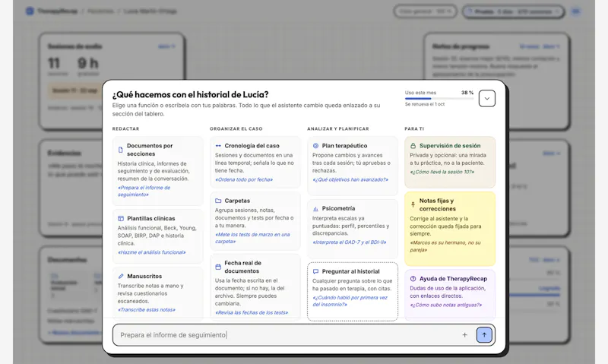Use example «Revisa las fechas de los tests»

252,312
